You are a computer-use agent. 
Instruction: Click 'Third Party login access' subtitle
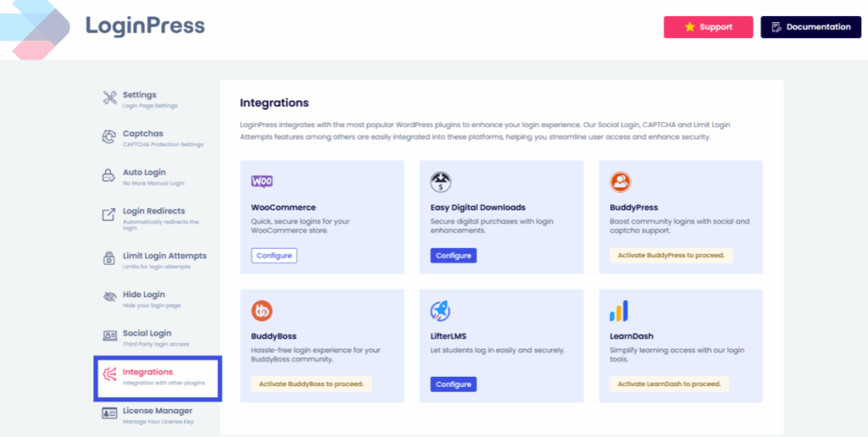point(156,344)
